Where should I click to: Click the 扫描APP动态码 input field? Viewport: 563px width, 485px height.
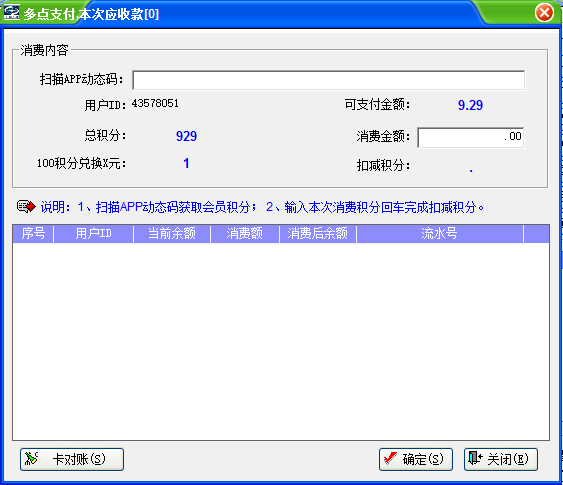[x=329, y=80]
